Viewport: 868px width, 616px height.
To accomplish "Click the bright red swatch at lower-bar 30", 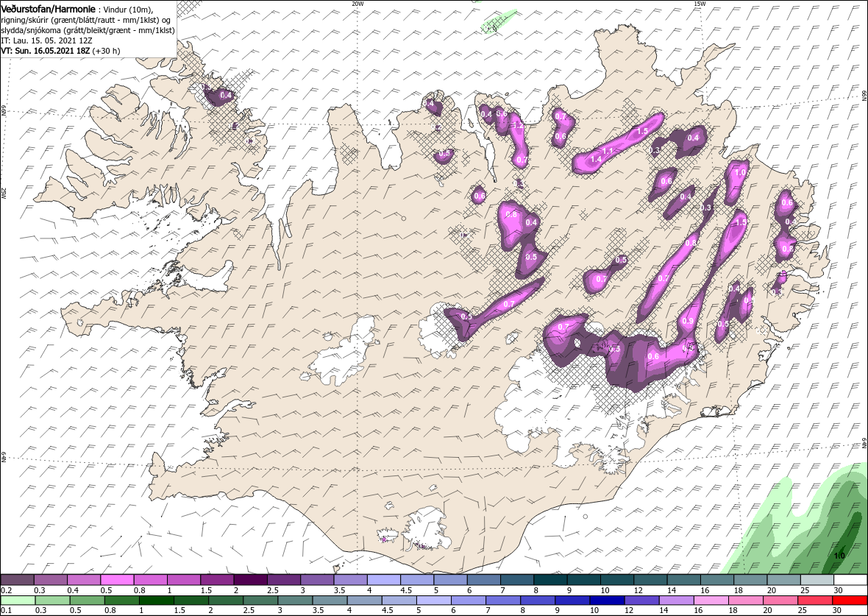I will (849, 601).
